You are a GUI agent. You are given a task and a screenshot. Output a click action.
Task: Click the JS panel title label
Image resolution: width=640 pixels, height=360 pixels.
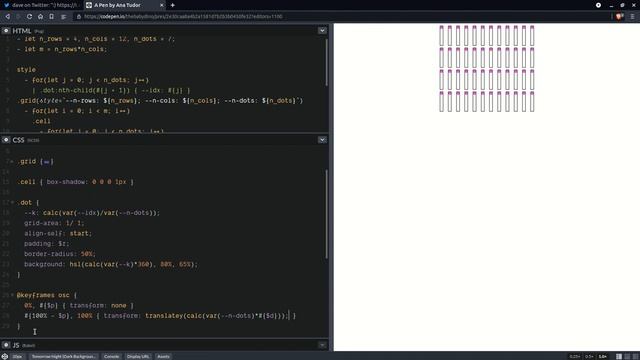click(x=16, y=345)
